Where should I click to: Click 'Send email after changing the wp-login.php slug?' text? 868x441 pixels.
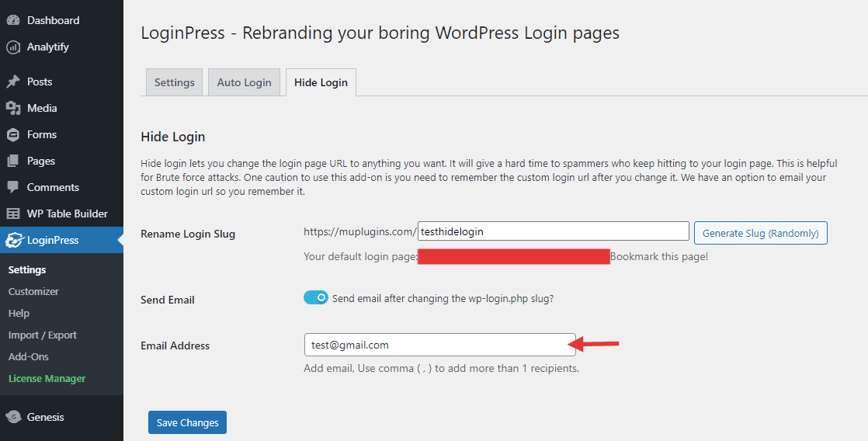(443, 298)
